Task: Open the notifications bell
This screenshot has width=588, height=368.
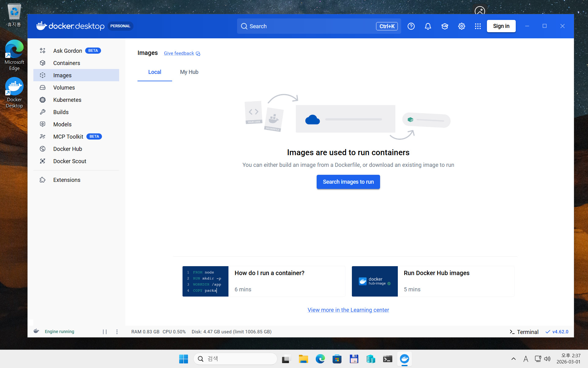Action: tap(428, 26)
